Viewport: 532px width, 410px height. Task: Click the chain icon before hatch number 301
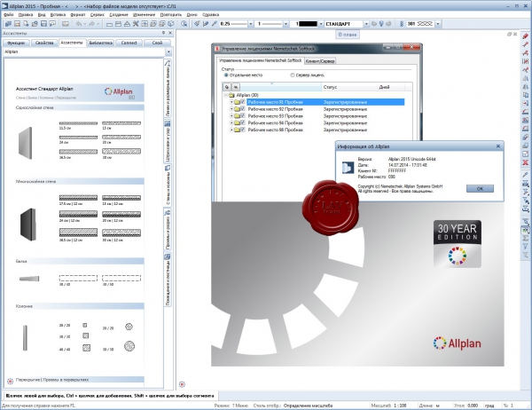pyautogui.click(x=402, y=24)
